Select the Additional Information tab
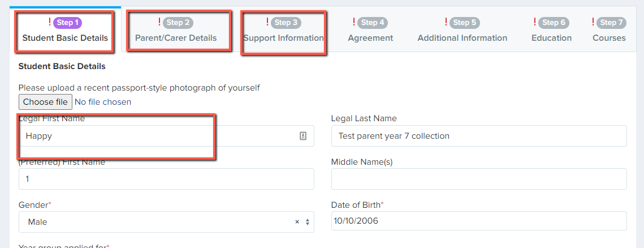This screenshot has width=644, height=248. coord(463,39)
